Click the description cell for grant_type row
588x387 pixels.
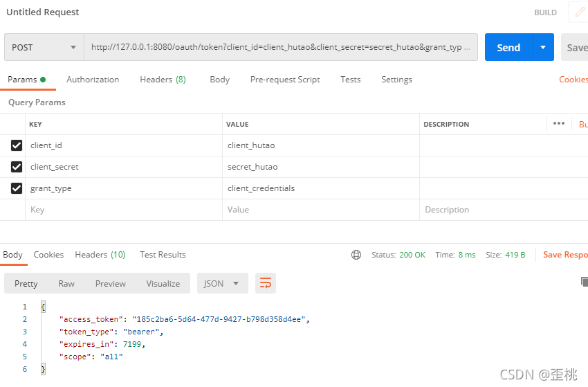504,188
